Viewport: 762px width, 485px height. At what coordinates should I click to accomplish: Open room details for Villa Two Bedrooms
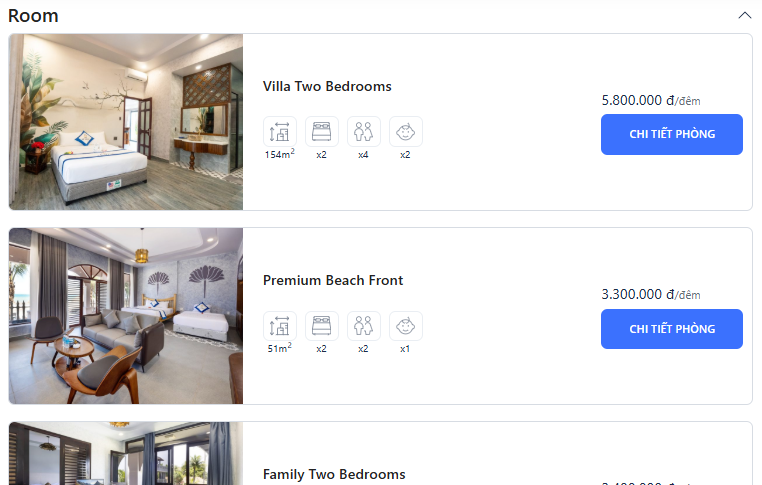(x=671, y=134)
